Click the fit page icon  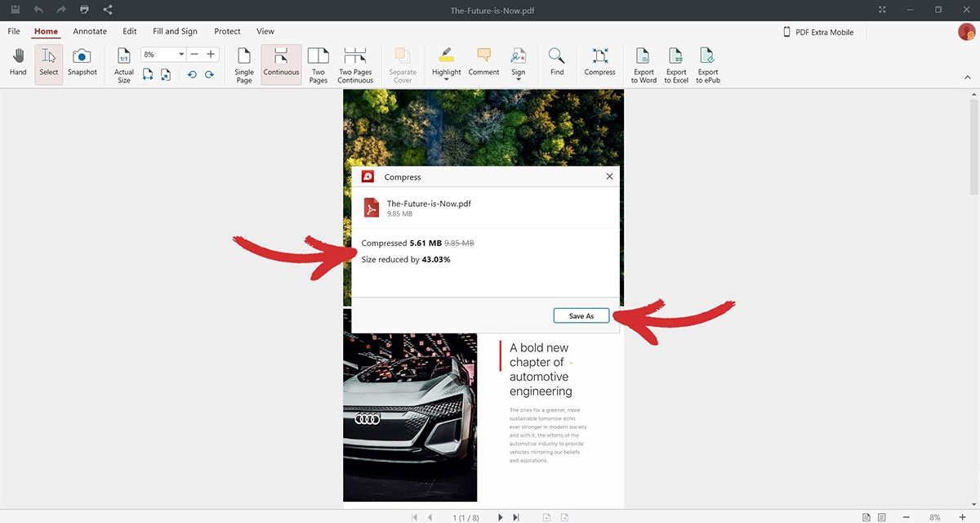coord(166,74)
